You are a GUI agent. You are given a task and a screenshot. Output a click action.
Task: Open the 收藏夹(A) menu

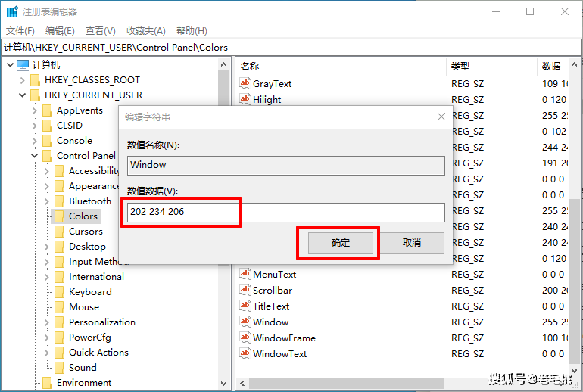pos(145,30)
